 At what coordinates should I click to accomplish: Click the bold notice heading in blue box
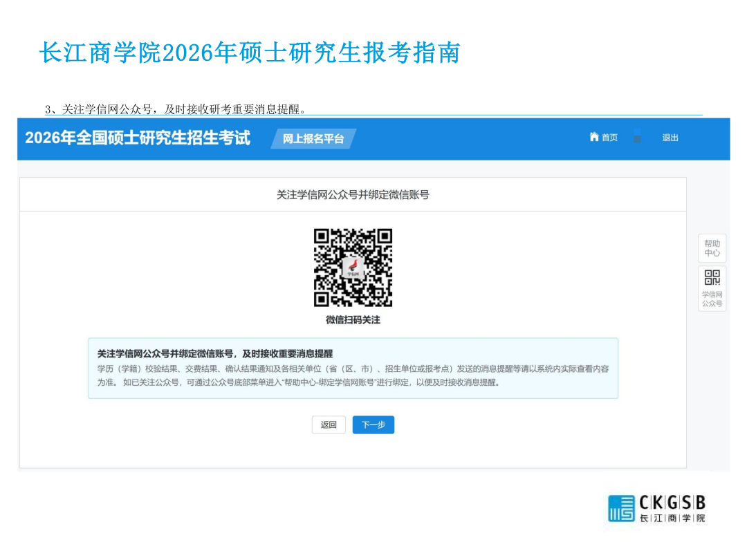pos(215,353)
